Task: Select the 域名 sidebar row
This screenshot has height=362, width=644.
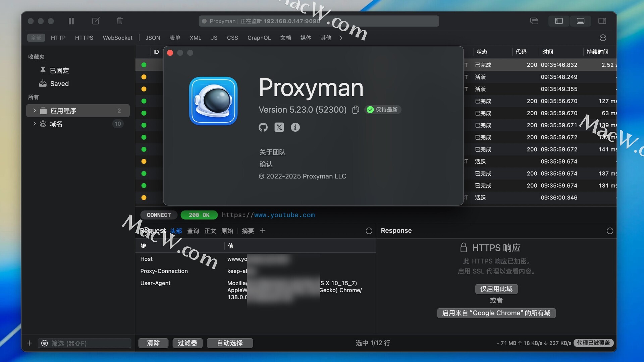Action: coord(78,124)
